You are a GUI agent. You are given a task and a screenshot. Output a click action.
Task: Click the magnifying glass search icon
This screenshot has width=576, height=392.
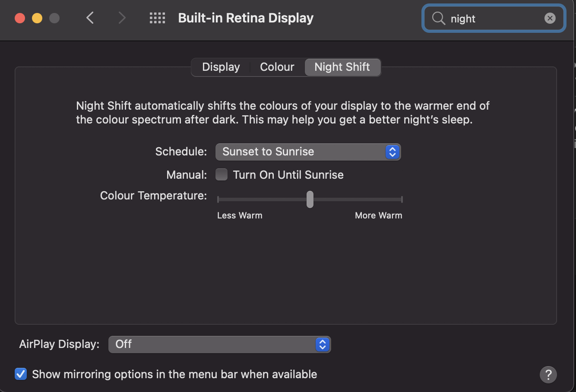[438, 18]
